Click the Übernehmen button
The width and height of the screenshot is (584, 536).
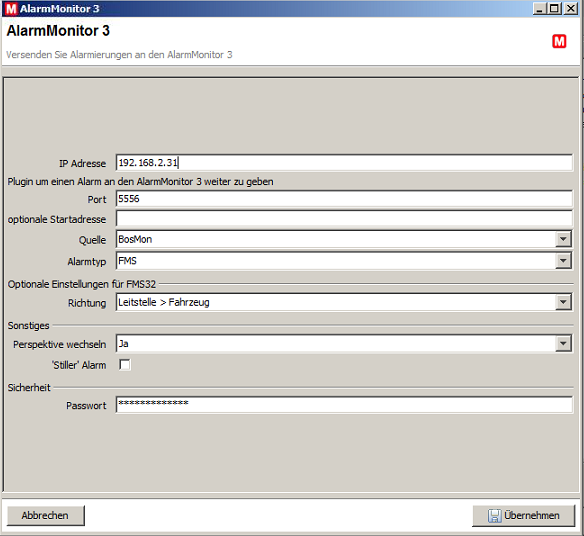[523, 516]
